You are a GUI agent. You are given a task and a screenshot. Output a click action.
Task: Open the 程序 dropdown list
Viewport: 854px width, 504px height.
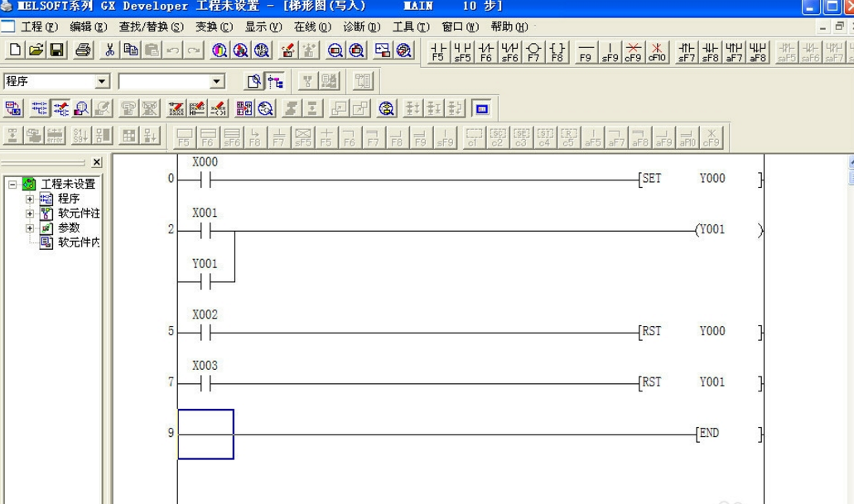[x=102, y=81]
